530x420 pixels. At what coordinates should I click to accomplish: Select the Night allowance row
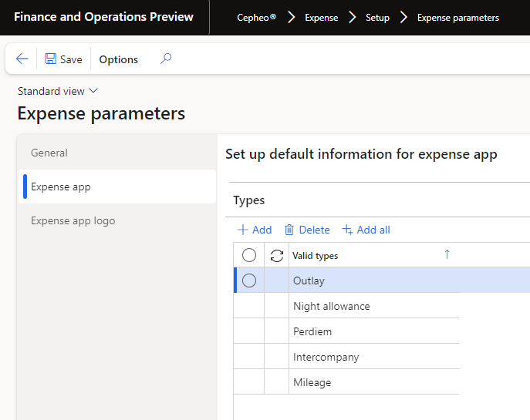click(332, 306)
